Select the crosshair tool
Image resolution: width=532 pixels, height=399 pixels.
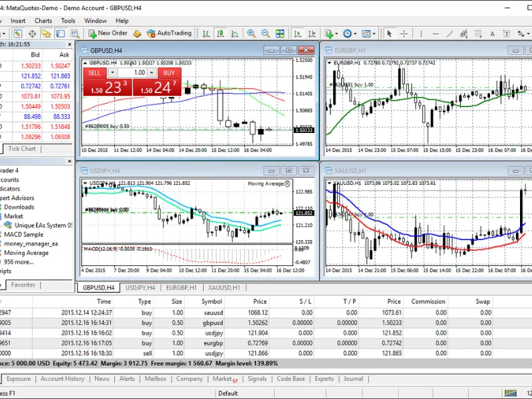[x=404, y=34]
